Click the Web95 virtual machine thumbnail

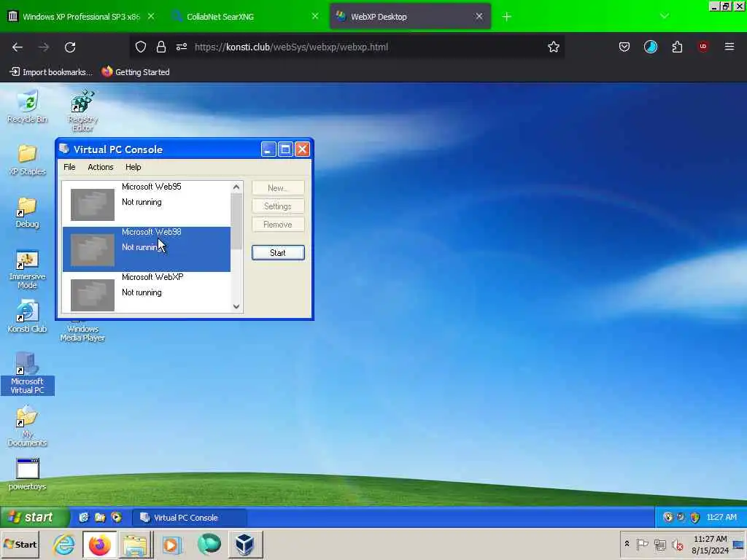tap(93, 205)
